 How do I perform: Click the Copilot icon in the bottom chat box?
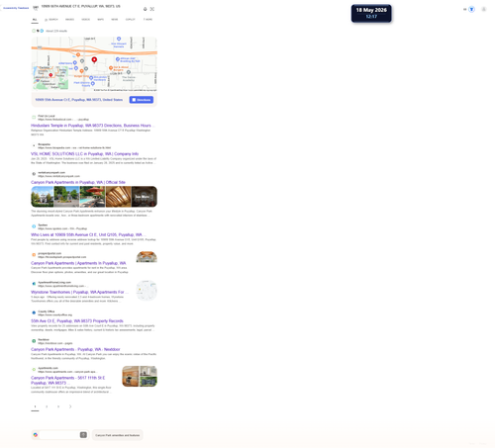[36, 435]
